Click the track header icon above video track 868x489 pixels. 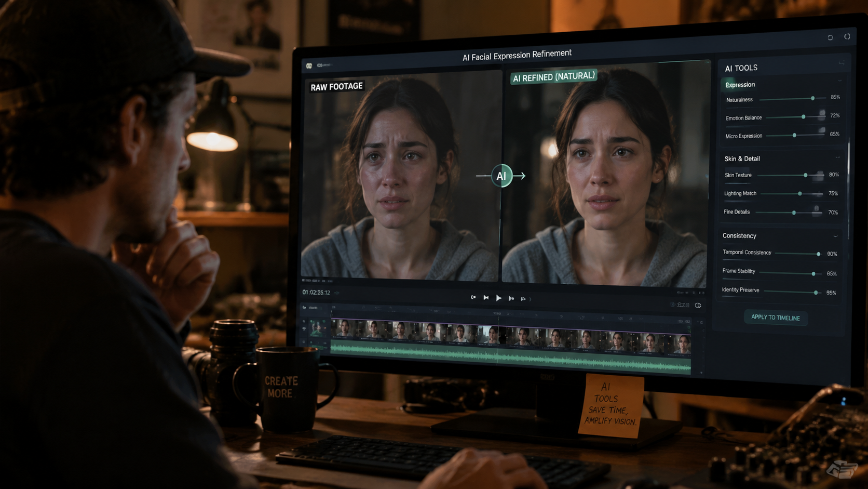coord(304,308)
